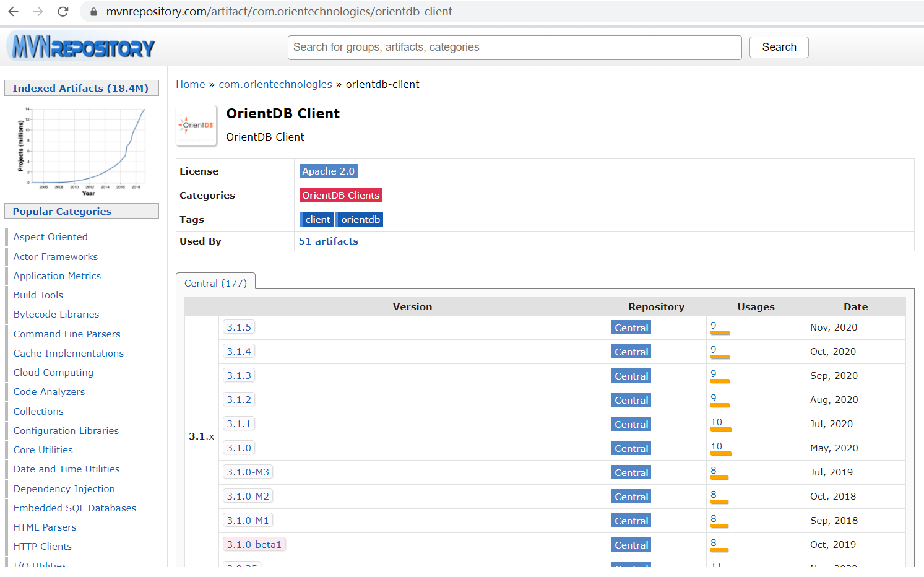Open Actor Frameworks category
The height and width of the screenshot is (577, 924).
[56, 256]
